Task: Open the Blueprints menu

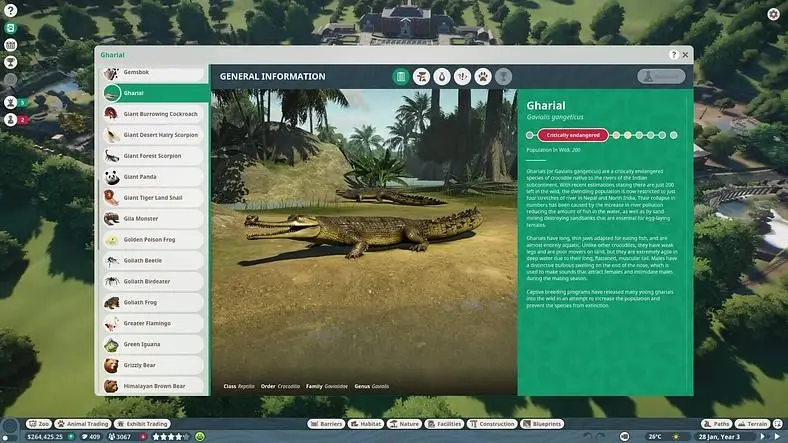Action: coord(542,424)
